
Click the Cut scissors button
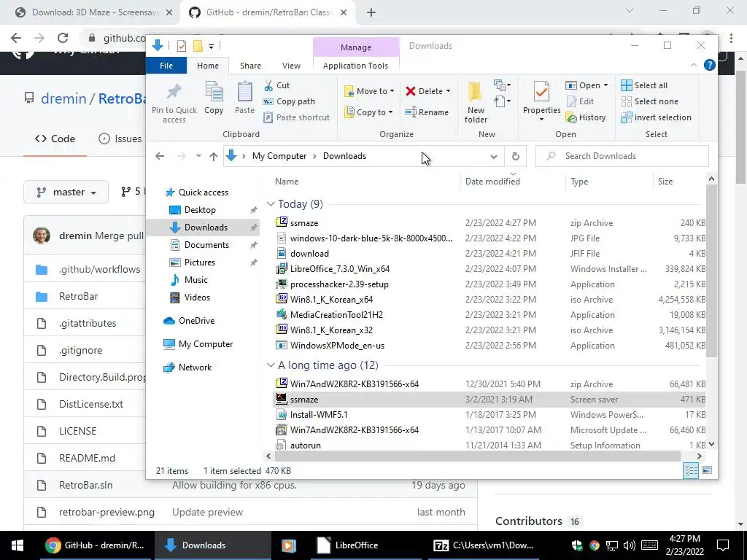point(276,85)
